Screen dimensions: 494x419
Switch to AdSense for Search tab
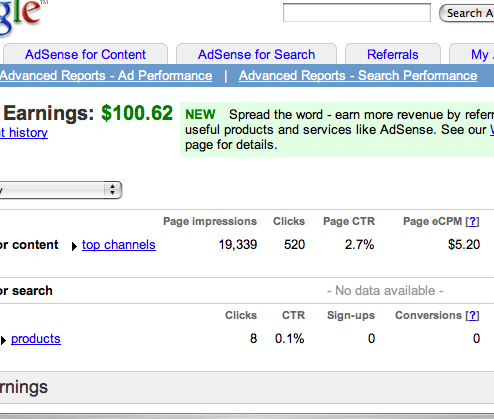coord(256,54)
